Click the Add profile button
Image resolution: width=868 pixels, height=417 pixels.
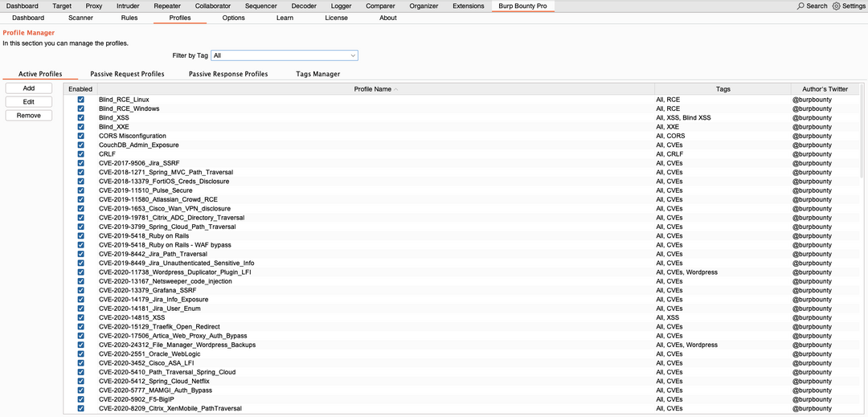click(29, 88)
